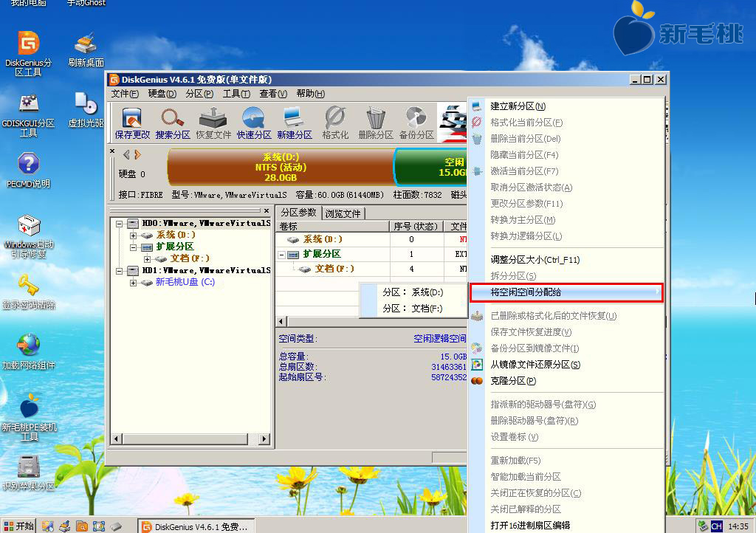The image size is (756, 533).
Task: Open the 硬盘(D) menu
Action: coord(162,94)
